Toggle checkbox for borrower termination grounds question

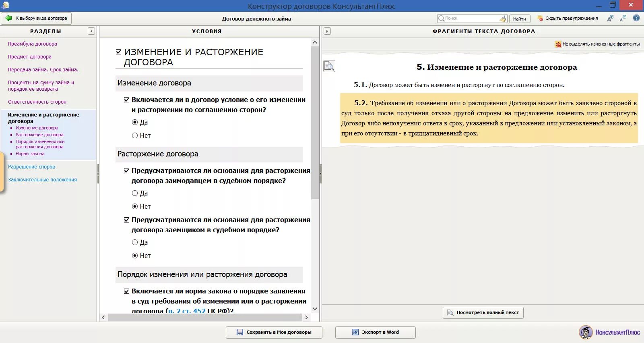point(127,220)
